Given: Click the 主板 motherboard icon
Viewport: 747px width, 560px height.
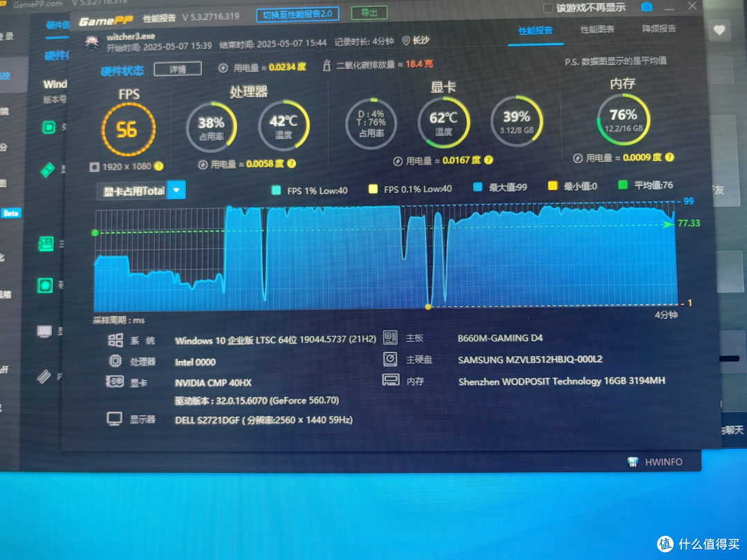Looking at the screenshot, I should 390,337.
